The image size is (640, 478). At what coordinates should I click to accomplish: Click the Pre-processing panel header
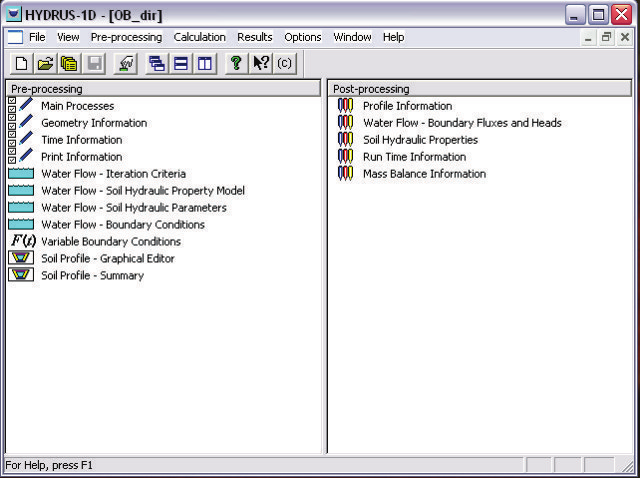[x=163, y=89]
